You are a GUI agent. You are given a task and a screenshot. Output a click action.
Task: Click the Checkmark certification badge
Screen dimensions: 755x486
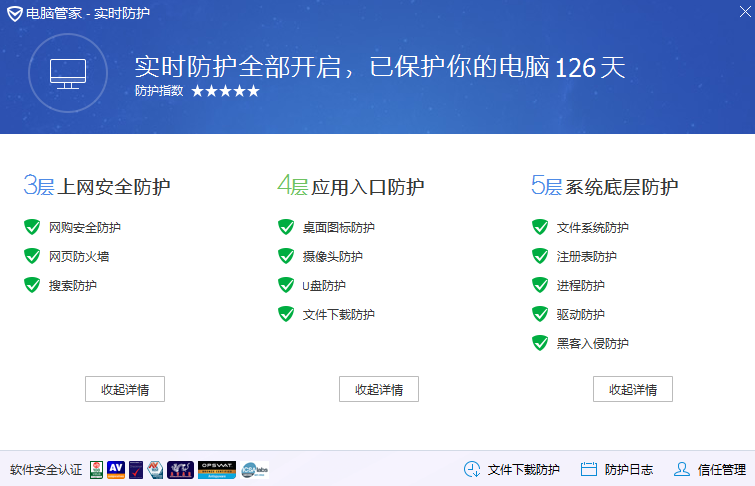pyautogui.click(x=136, y=470)
